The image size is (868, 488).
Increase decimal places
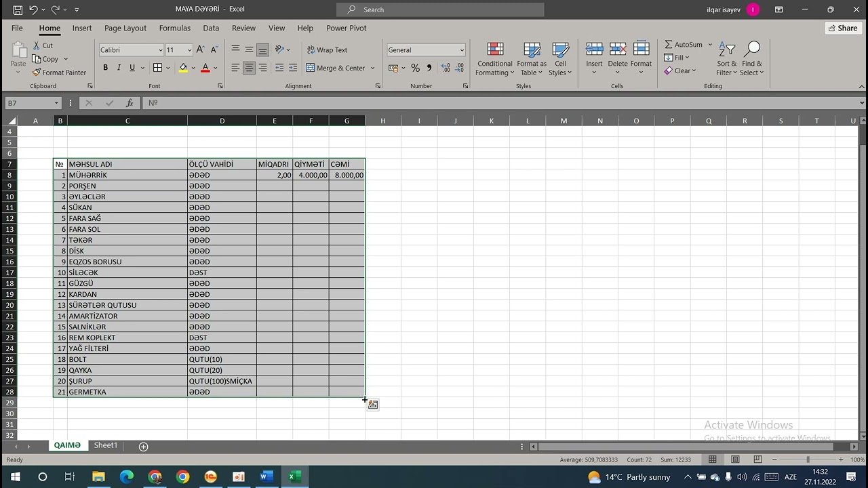click(x=446, y=68)
